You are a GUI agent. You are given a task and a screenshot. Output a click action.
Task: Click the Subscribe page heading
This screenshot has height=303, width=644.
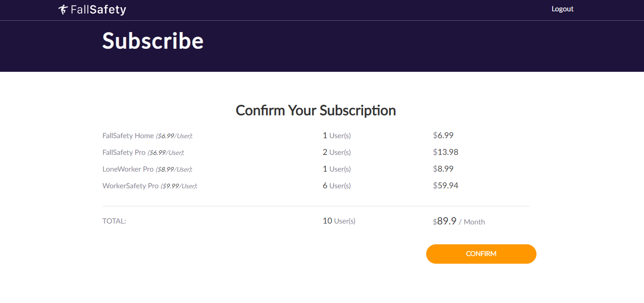tap(153, 41)
